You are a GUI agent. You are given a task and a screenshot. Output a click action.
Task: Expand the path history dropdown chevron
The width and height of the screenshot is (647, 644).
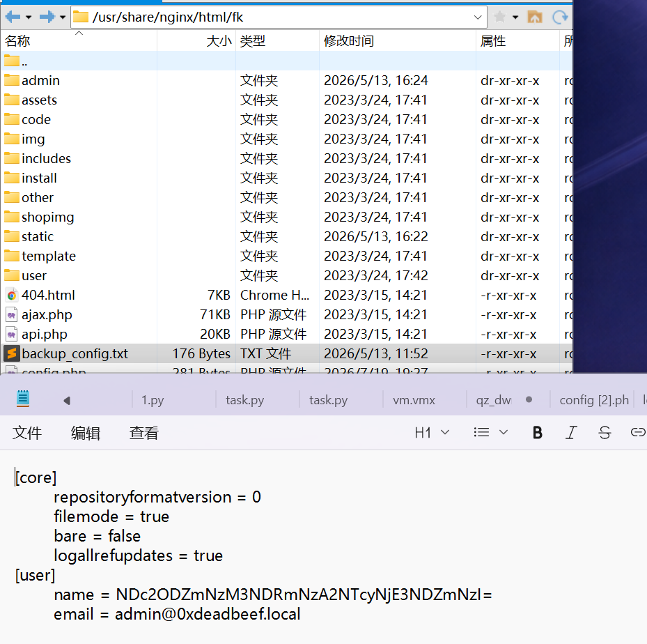tap(478, 17)
